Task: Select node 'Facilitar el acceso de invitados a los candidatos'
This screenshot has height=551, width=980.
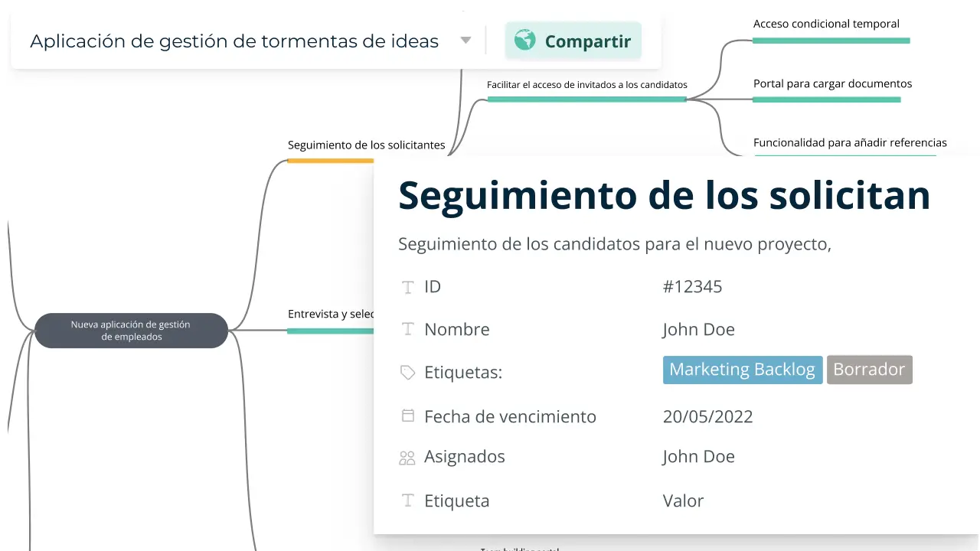Action: (x=587, y=85)
